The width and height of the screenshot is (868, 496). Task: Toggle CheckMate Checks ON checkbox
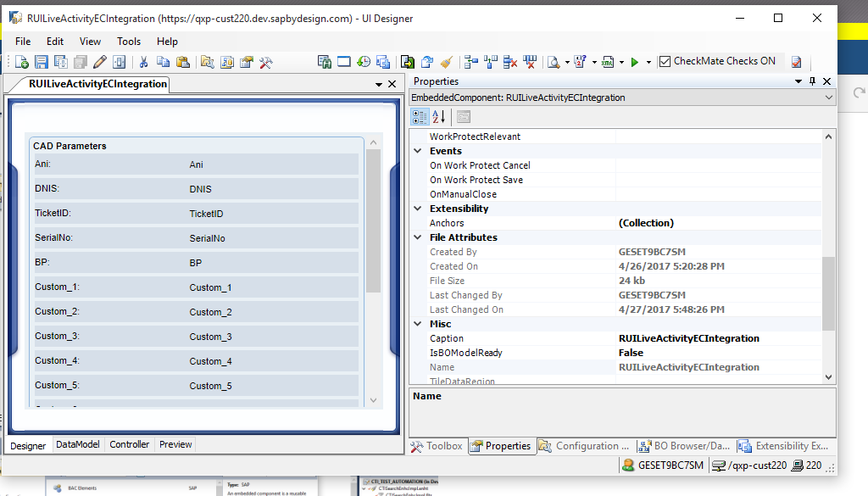[x=665, y=61]
